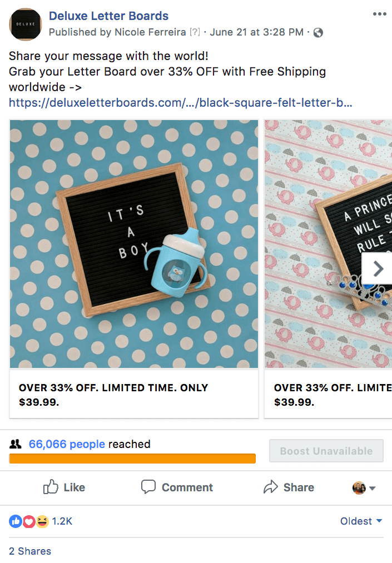Click the question mark help next to Nicole Ferreira
Image resolution: width=392 pixels, height=563 pixels.
point(195,32)
